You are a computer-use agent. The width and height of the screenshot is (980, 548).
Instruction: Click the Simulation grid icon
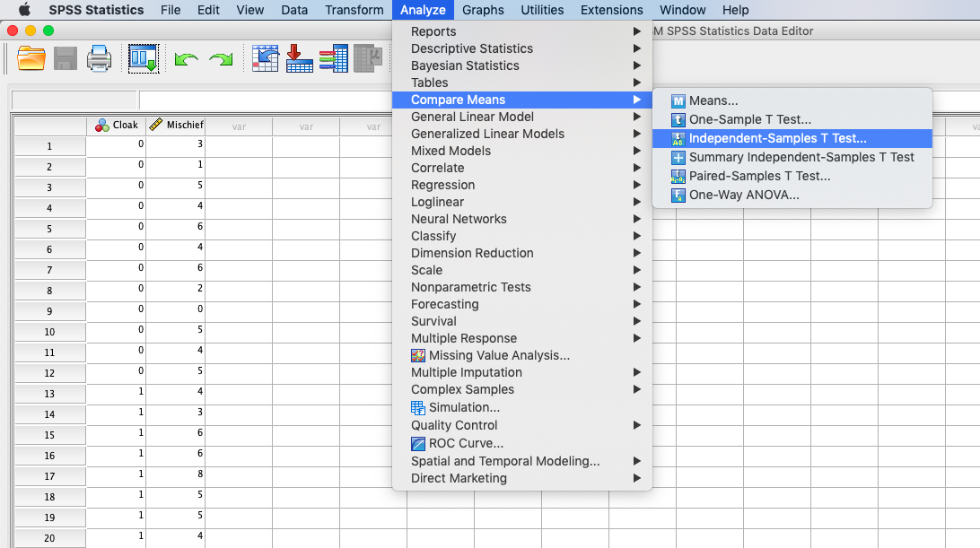(x=418, y=407)
